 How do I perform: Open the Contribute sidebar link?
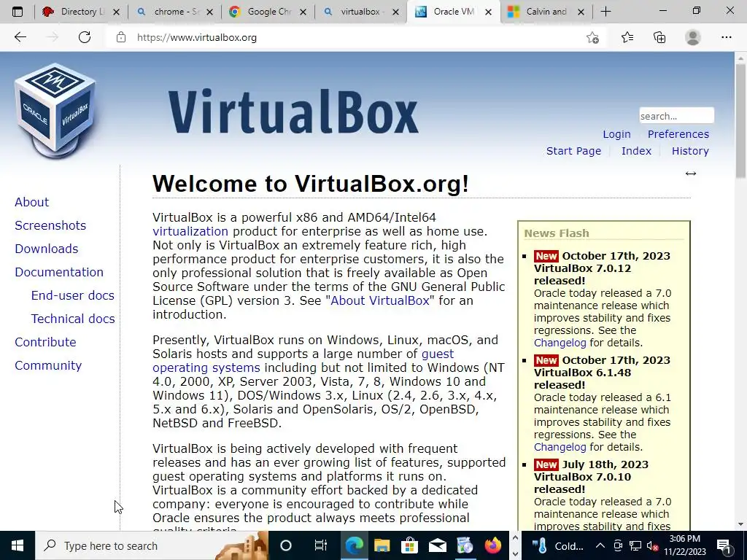(45, 342)
